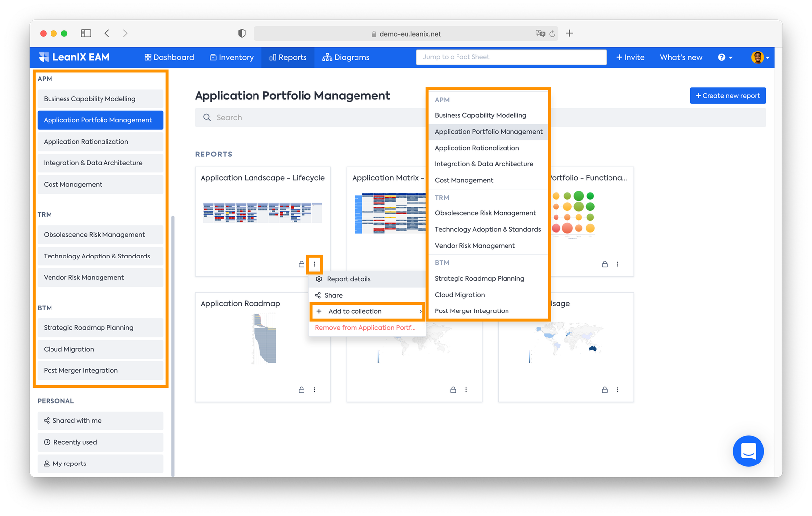Focus the Jump to a Fact Sheet field
The image size is (812, 516).
point(511,57)
